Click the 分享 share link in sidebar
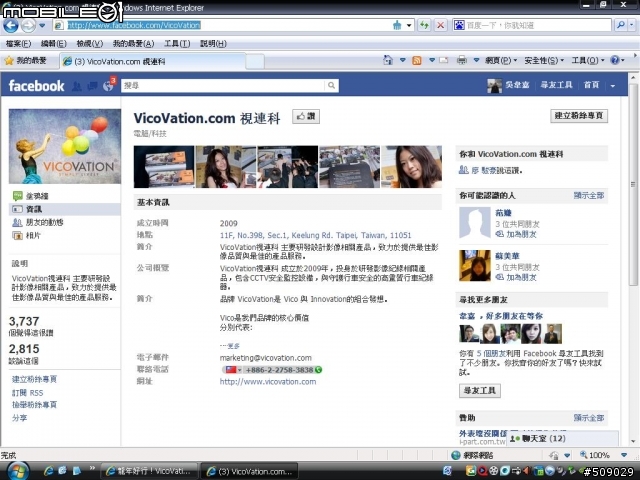The image size is (640, 480). pos(19,418)
